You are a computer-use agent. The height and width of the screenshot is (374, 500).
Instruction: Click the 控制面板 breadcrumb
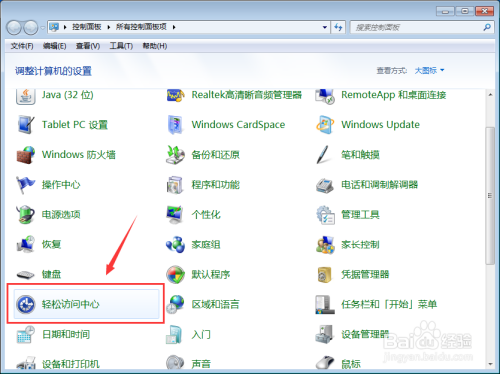[87, 27]
